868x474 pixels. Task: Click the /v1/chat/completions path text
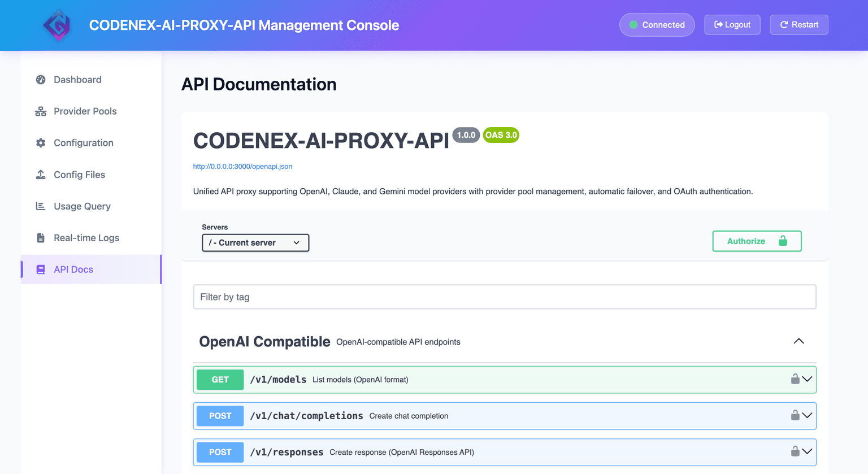pyautogui.click(x=306, y=416)
